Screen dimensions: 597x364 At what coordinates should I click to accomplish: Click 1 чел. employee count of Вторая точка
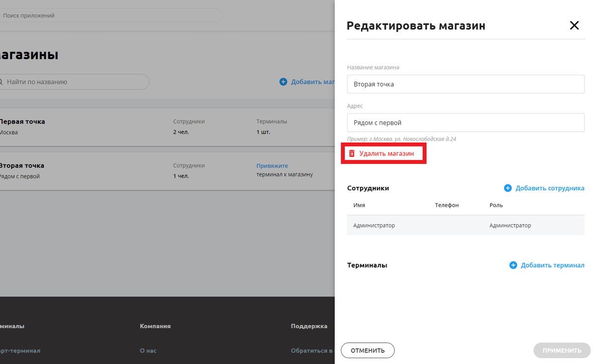click(181, 176)
